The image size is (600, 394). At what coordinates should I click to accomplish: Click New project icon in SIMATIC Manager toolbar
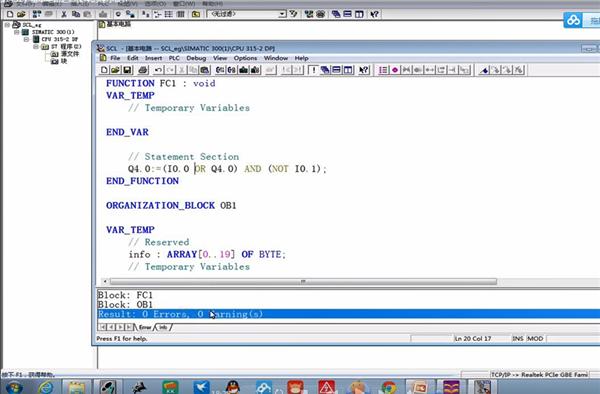pyautogui.click(x=10, y=14)
